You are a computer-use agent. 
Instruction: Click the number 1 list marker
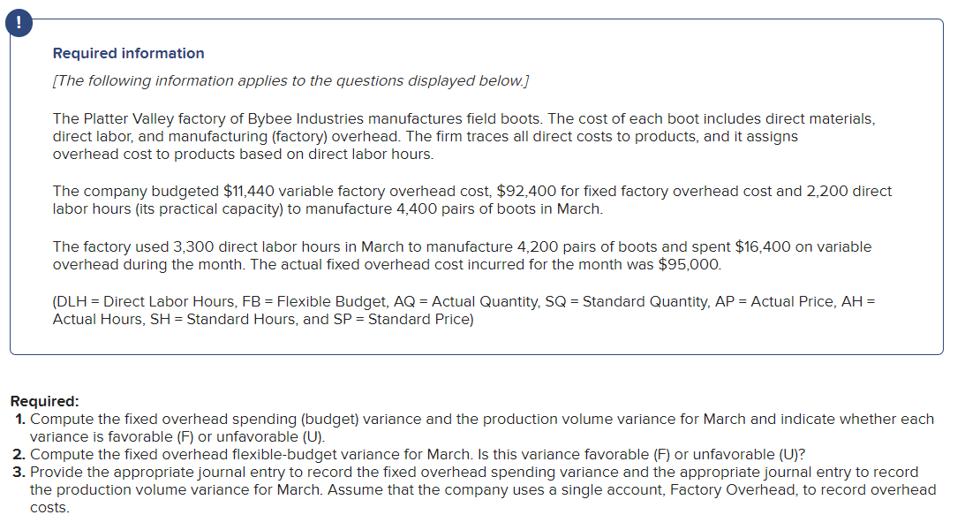coord(20,419)
